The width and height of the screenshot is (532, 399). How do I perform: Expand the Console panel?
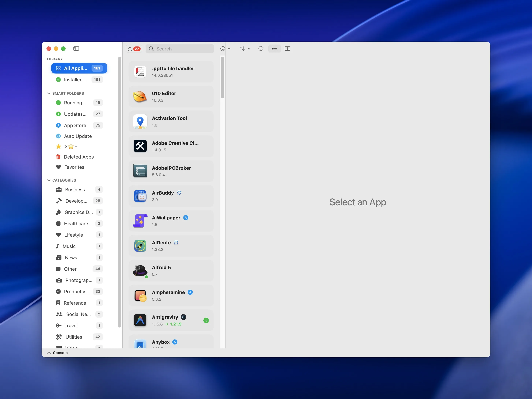[x=57, y=353]
